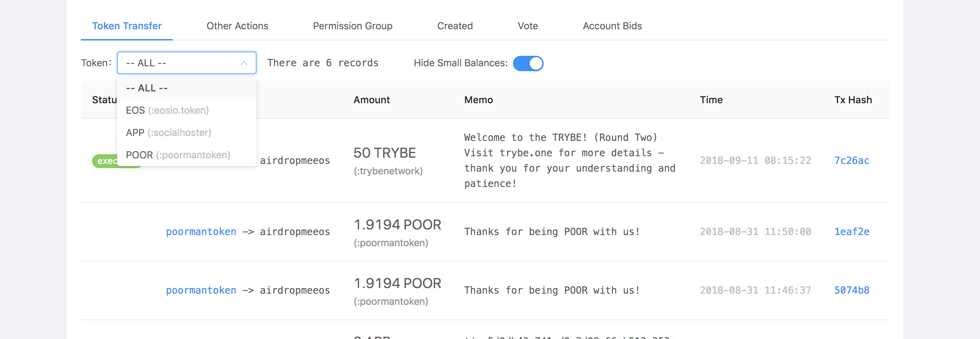The width and height of the screenshot is (980, 339).
Task: Open the Token filter combo box
Action: click(183, 63)
